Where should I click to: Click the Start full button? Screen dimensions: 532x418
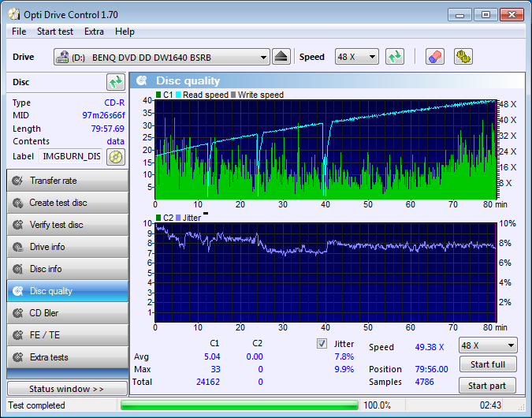tap(488, 364)
